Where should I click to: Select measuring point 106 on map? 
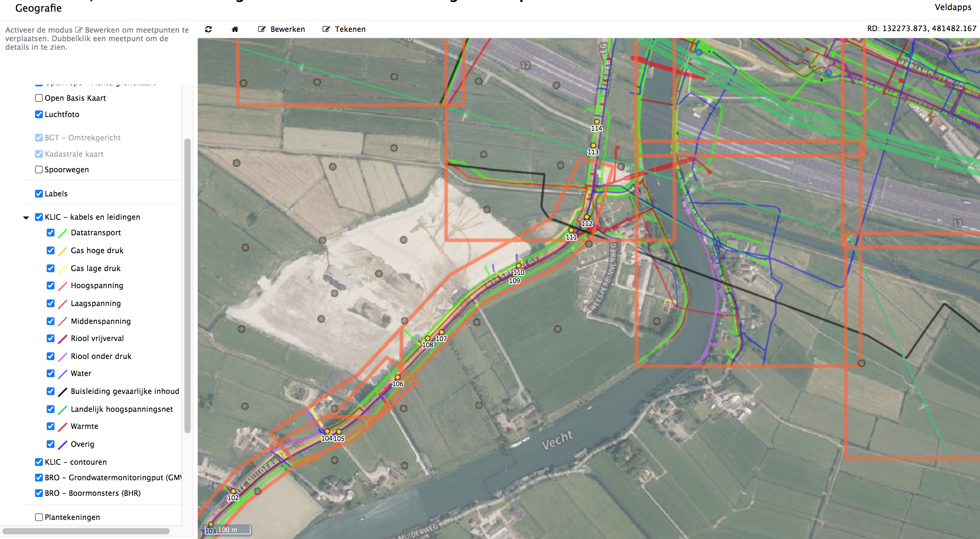tap(398, 377)
